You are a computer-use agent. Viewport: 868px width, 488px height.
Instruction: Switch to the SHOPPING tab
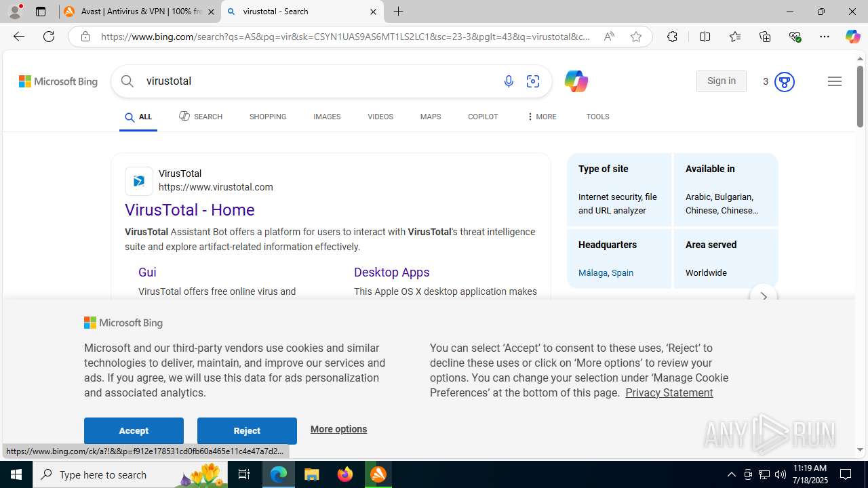[x=268, y=117]
